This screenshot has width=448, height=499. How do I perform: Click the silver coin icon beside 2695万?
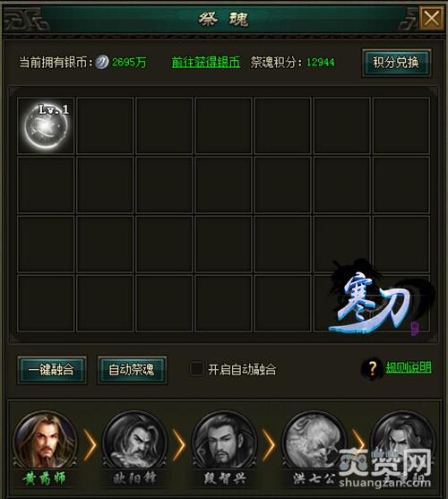pos(102,62)
